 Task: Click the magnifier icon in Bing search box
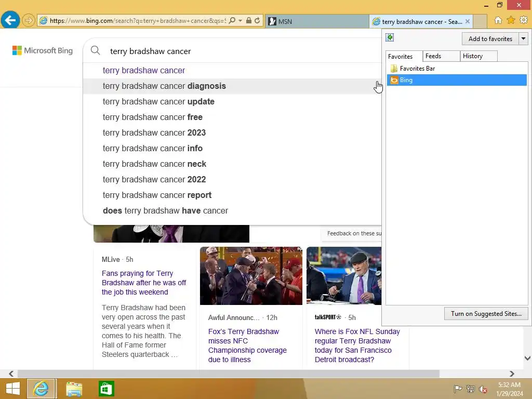pyautogui.click(x=96, y=51)
